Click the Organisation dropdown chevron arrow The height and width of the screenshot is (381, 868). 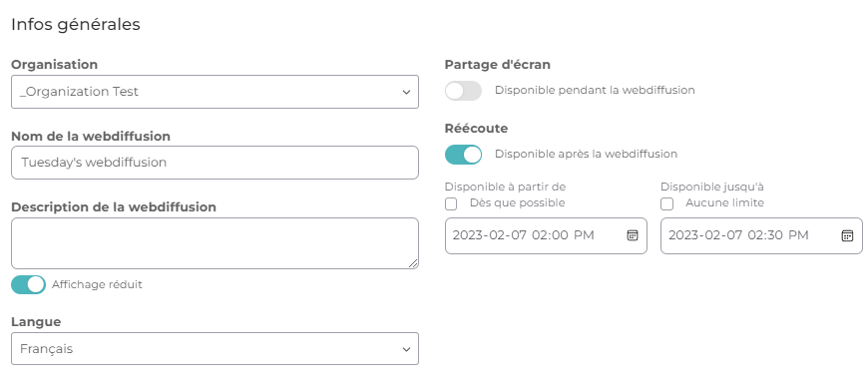click(406, 92)
